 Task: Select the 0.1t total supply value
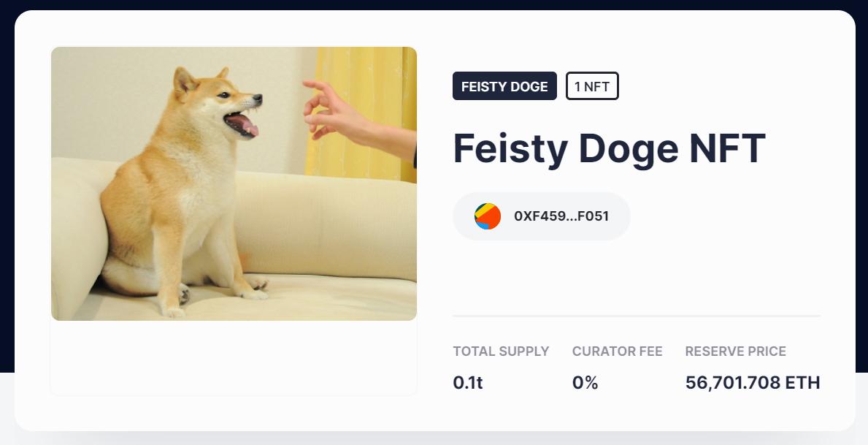coord(468,382)
